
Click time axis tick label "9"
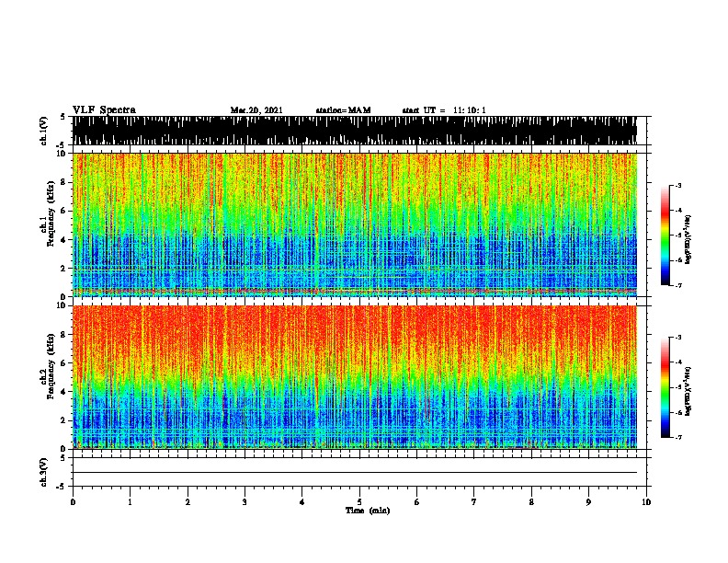pyautogui.click(x=588, y=502)
